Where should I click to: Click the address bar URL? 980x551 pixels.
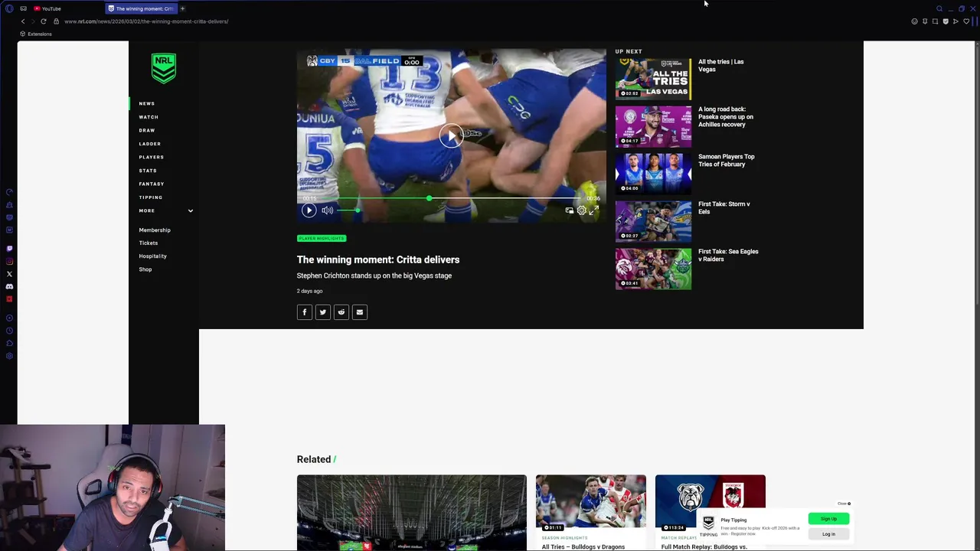(x=146, y=21)
